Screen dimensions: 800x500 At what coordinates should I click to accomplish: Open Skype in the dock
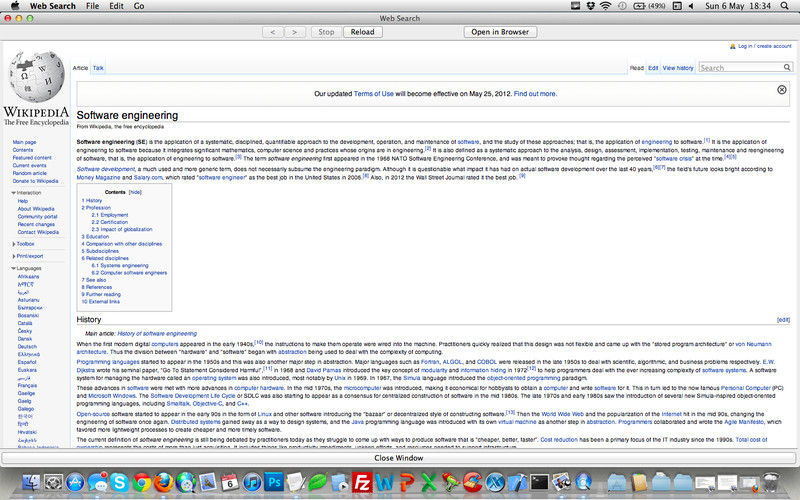(x=119, y=482)
